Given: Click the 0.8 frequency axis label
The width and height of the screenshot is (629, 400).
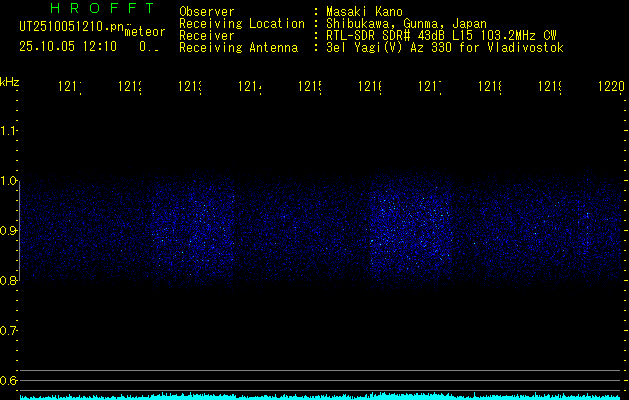Looking at the screenshot, I should pos(8,280).
